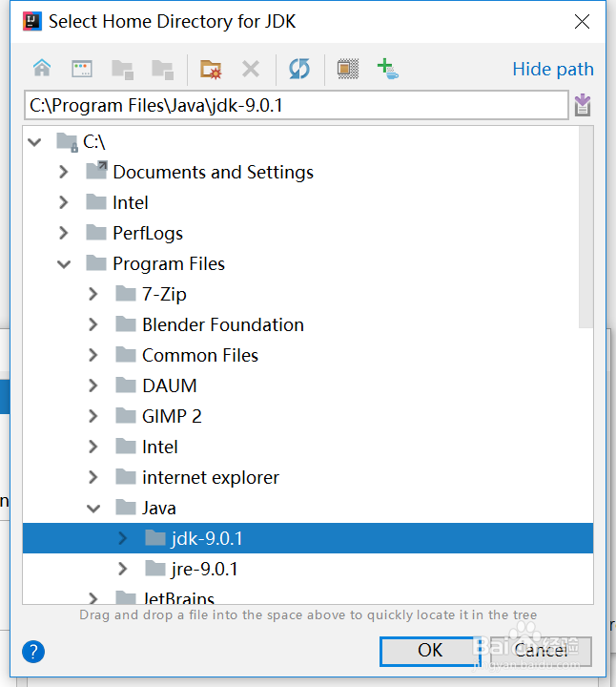616x687 pixels.
Task: Close the Select Home Directory dialog
Action: pos(582,21)
